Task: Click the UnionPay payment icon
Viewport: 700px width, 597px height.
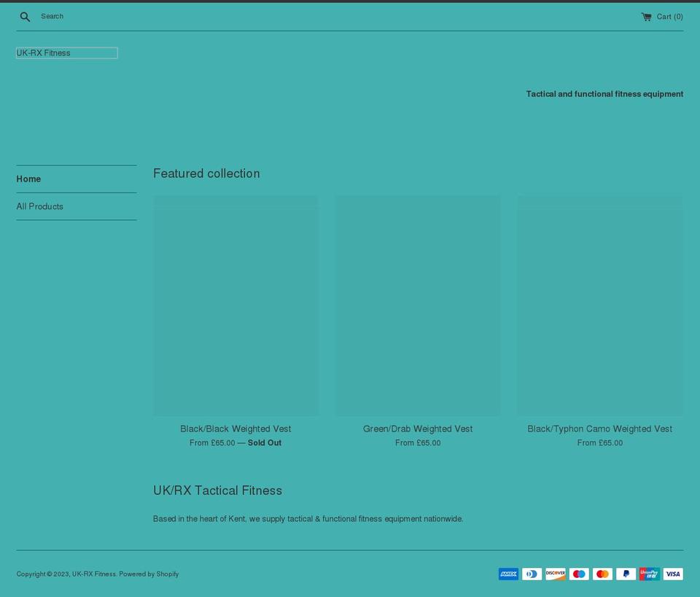Action: (x=650, y=574)
